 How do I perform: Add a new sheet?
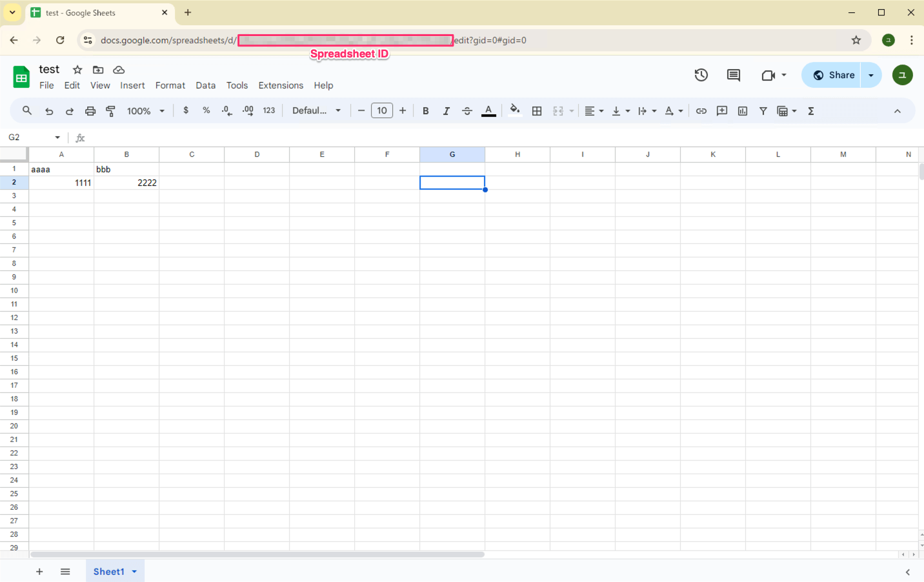click(39, 572)
